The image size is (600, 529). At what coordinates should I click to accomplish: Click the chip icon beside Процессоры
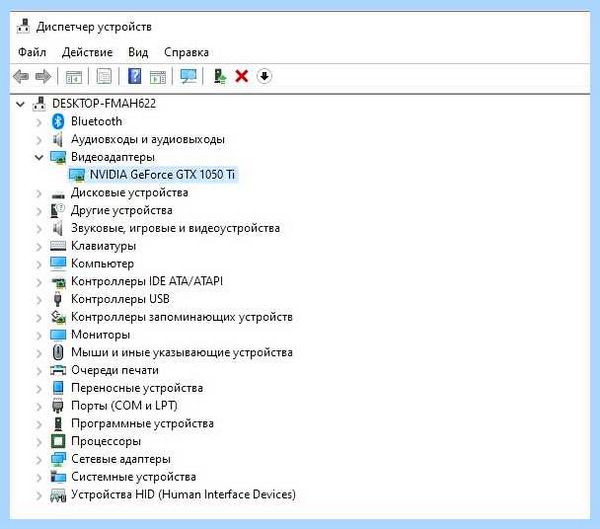coord(58,441)
